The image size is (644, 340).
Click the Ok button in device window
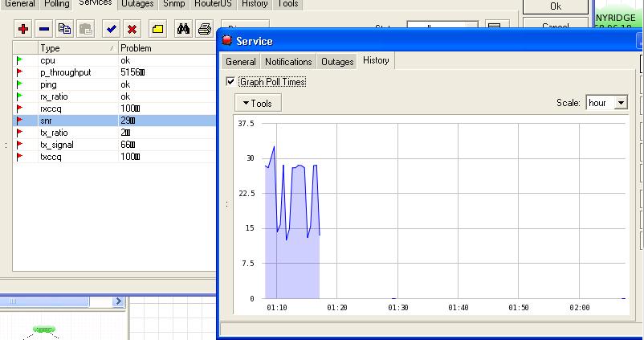556,6
